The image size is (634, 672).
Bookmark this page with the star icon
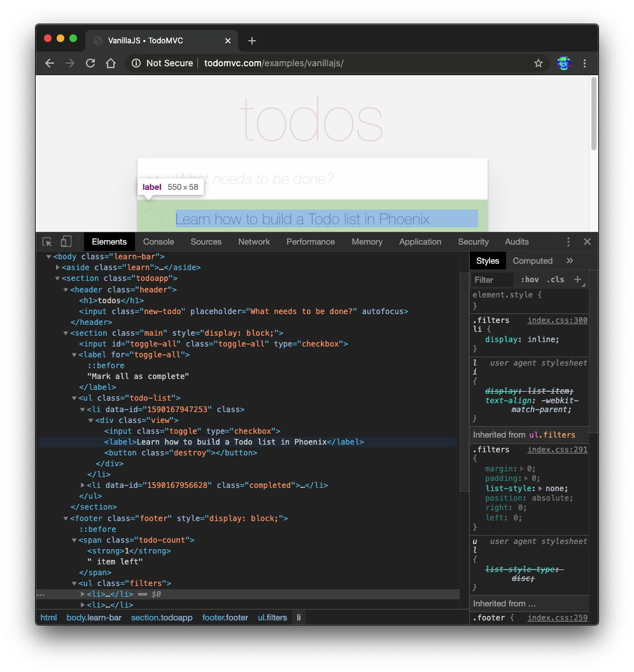[x=539, y=63]
